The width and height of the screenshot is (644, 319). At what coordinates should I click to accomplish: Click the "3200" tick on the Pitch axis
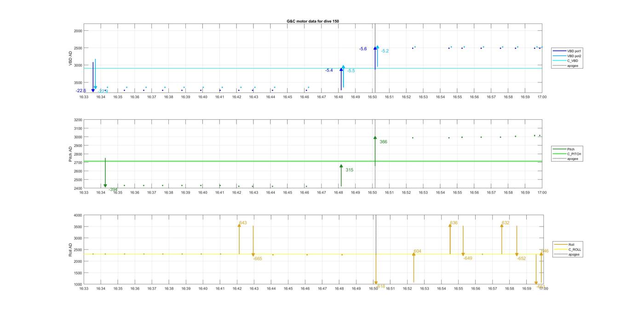pyautogui.click(x=78, y=120)
